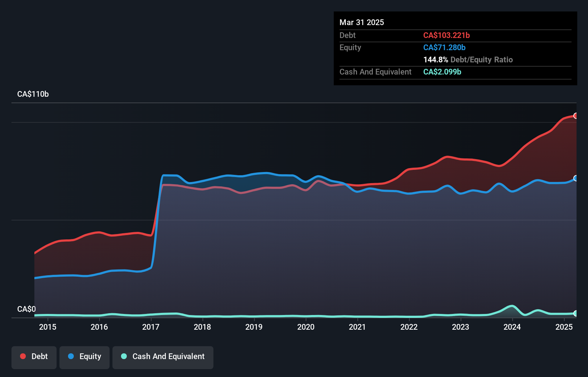The height and width of the screenshot is (377, 588).
Task: Click the CA$110b y-axis label
Action: tap(33, 94)
